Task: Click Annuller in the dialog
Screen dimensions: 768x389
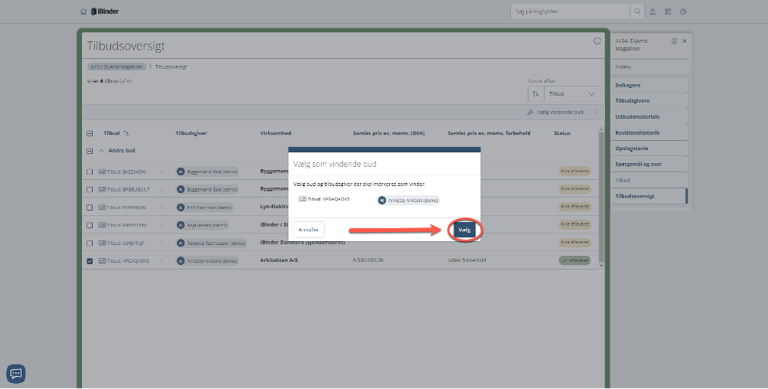Action: (309, 230)
